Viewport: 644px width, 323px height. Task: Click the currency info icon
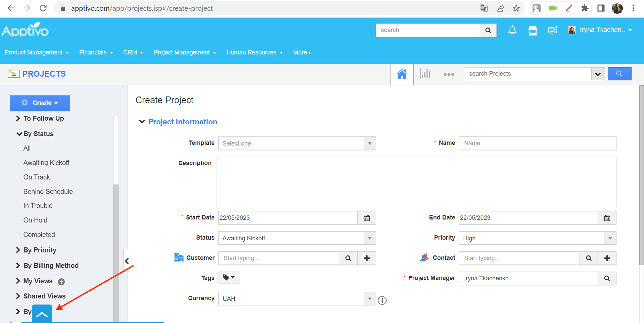[x=382, y=300]
